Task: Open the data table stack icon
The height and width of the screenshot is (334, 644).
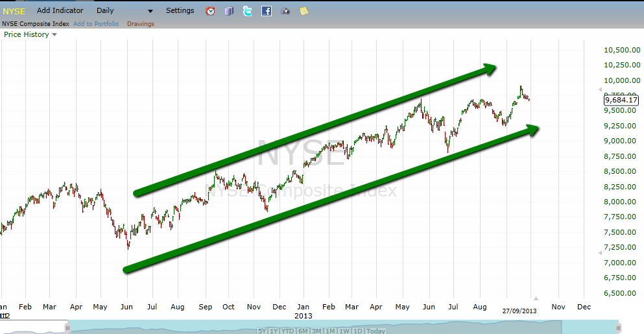Action: 228,11
